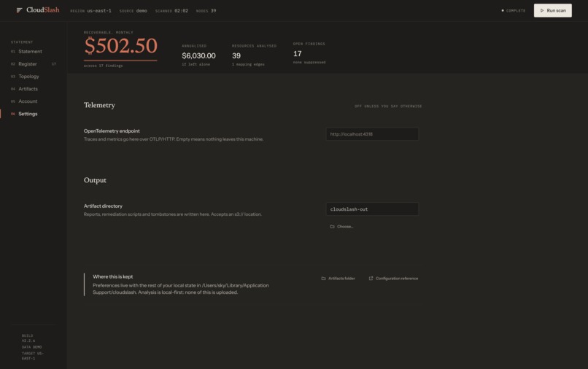Click the 'if left alone' caption
This screenshot has height=369, width=588.
(196, 64)
